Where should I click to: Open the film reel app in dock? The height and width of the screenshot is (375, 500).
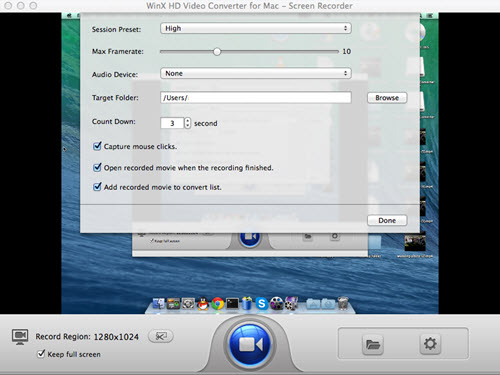pos(277,304)
